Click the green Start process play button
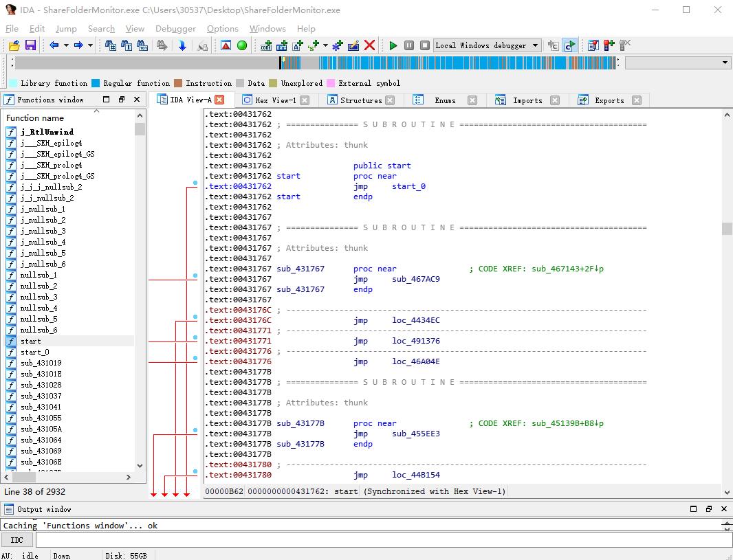Image resolution: width=733 pixels, height=560 pixels. pyautogui.click(x=393, y=45)
